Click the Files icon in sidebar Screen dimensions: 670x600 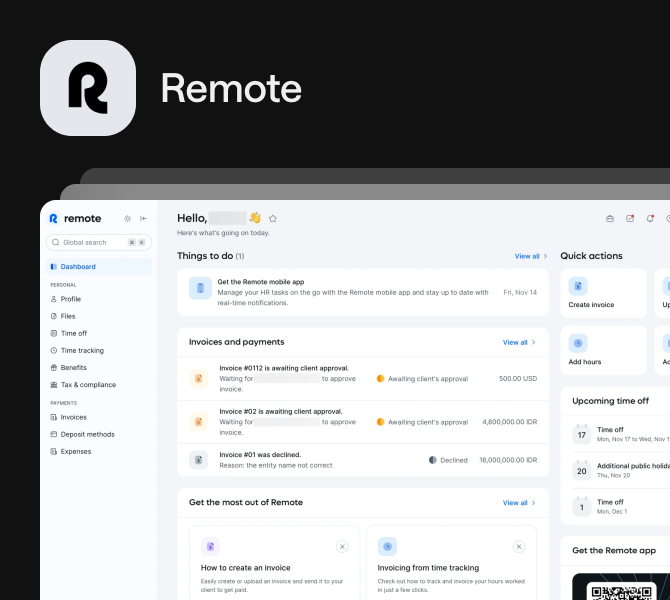click(54, 316)
